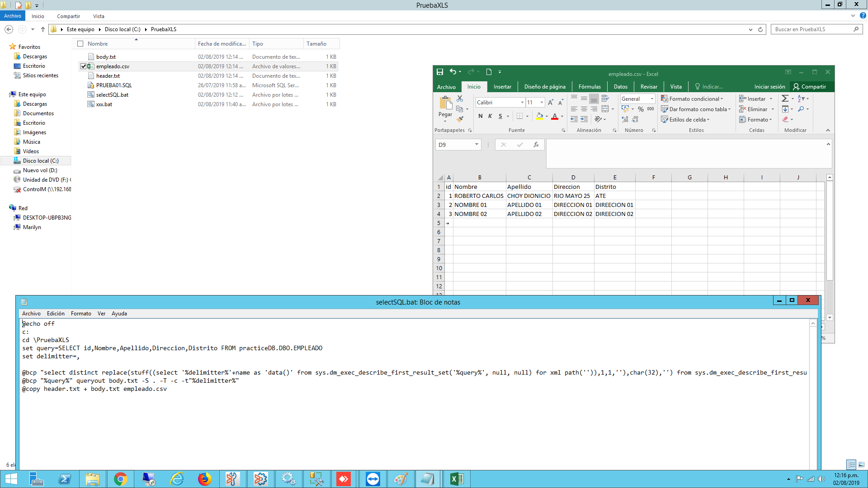Apply bold with the N button
This screenshot has width=868, height=488.
click(480, 117)
